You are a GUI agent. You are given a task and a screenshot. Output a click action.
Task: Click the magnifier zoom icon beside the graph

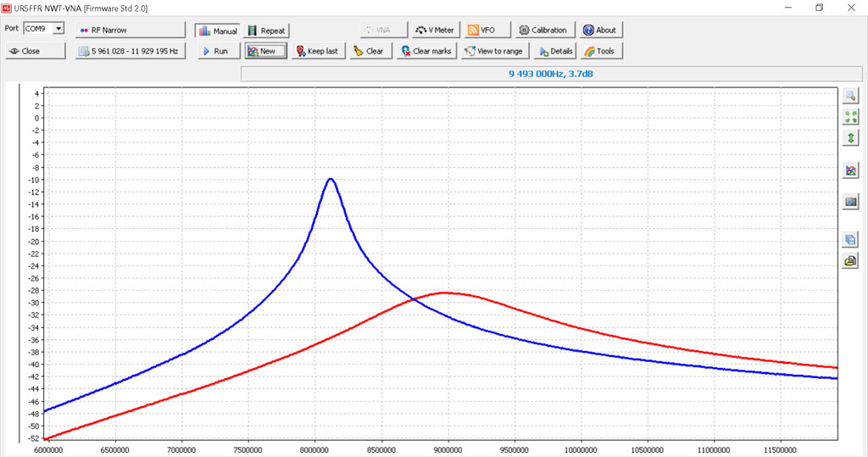(851, 97)
